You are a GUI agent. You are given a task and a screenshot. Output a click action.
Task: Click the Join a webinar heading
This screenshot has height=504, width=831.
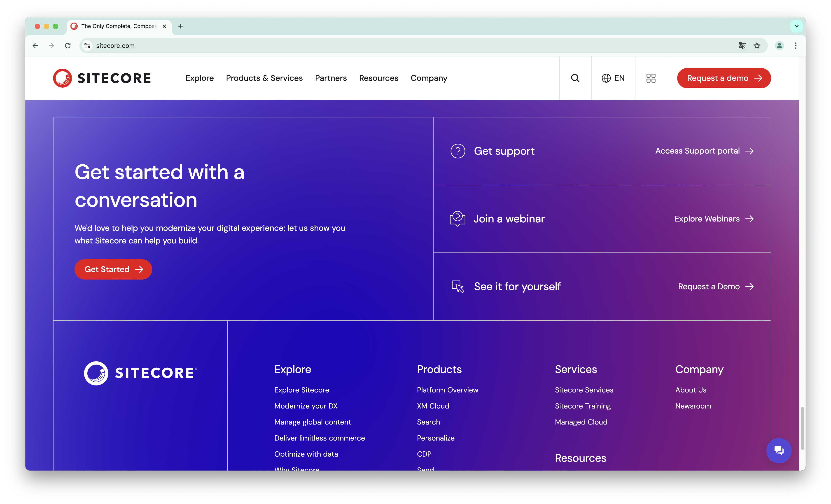coord(509,219)
